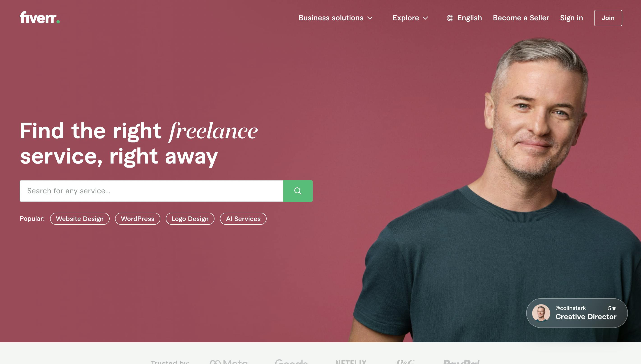Click the Netflix logo in Trusted by

coord(351,362)
